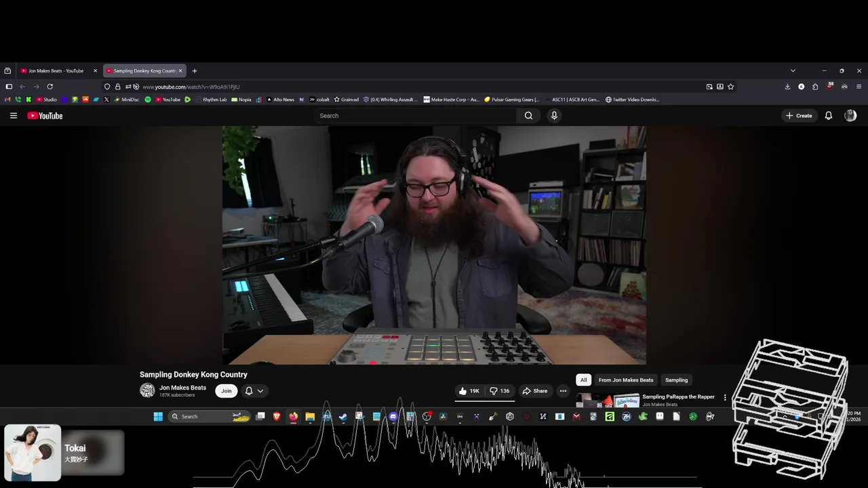Screen dimensions: 868x488
Task: Like the video with 19K likes
Action: click(469, 391)
